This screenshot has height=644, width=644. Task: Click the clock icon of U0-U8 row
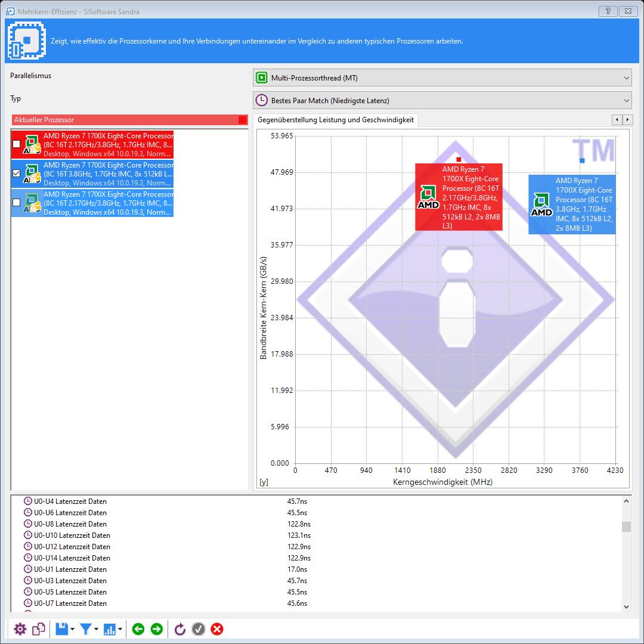tap(28, 524)
